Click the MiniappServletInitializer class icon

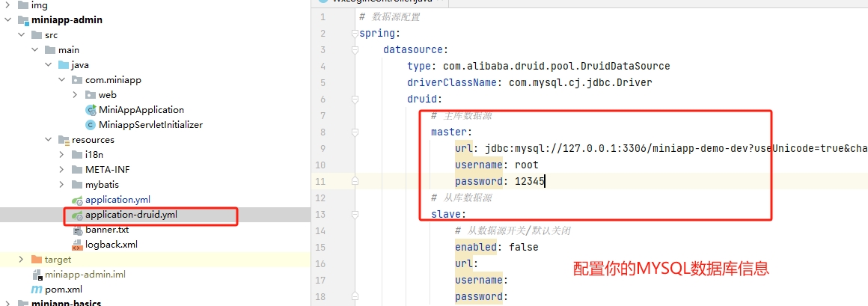point(91,125)
